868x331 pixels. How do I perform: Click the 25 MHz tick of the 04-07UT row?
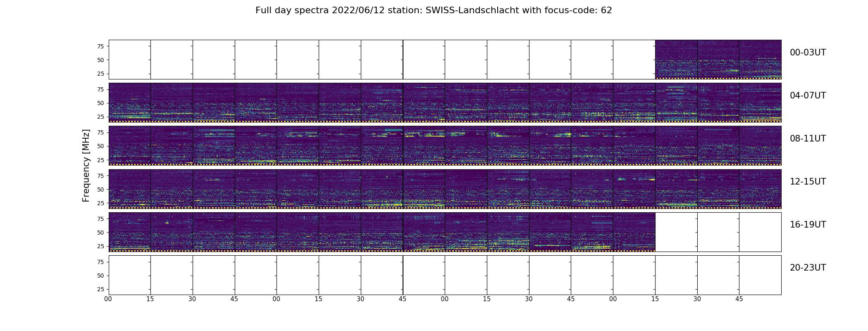(100, 117)
